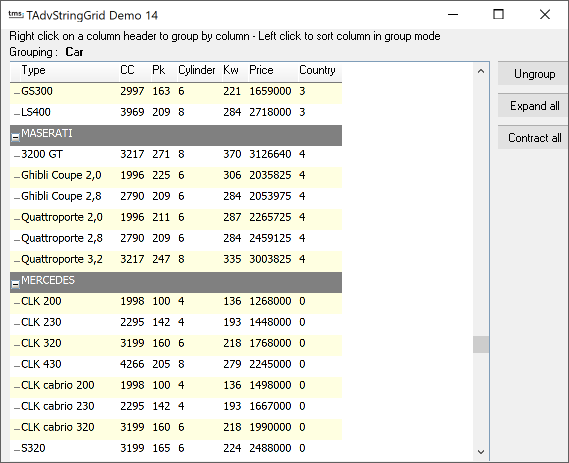Click CC value 2997
The height and width of the screenshot is (463, 569).
point(132,91)
